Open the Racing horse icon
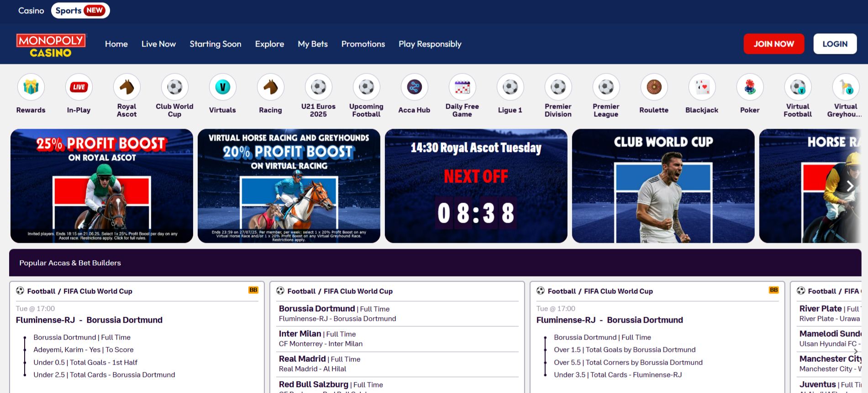 [x=271, y=87]
